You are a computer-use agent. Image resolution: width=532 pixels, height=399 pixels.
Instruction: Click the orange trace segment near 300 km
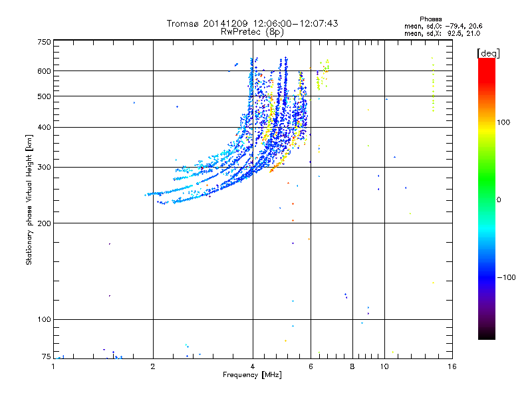(x=279, y=164)
